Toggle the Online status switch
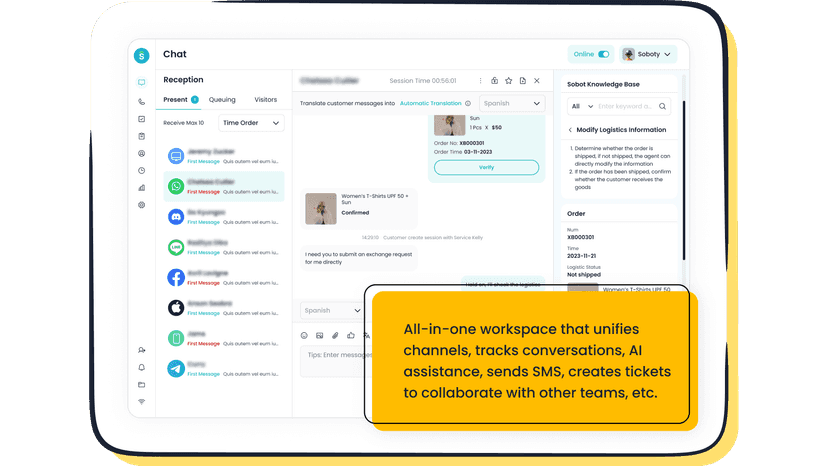The width and height of the screenshot is (828, 466). (x=604, y=54)
